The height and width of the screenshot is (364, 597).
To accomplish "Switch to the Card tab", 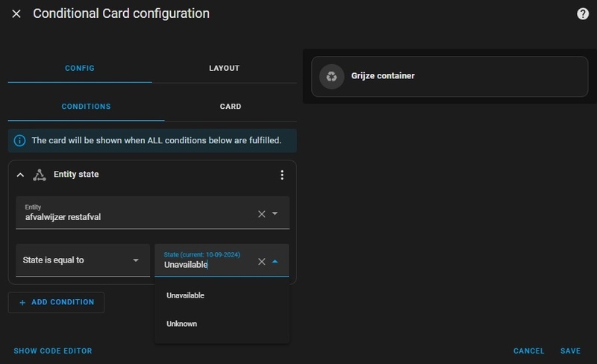I will click(231, 107).
